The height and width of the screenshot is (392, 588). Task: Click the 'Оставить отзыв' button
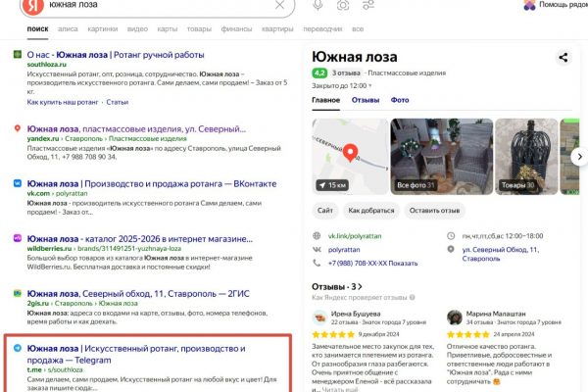tap(434, 211)
